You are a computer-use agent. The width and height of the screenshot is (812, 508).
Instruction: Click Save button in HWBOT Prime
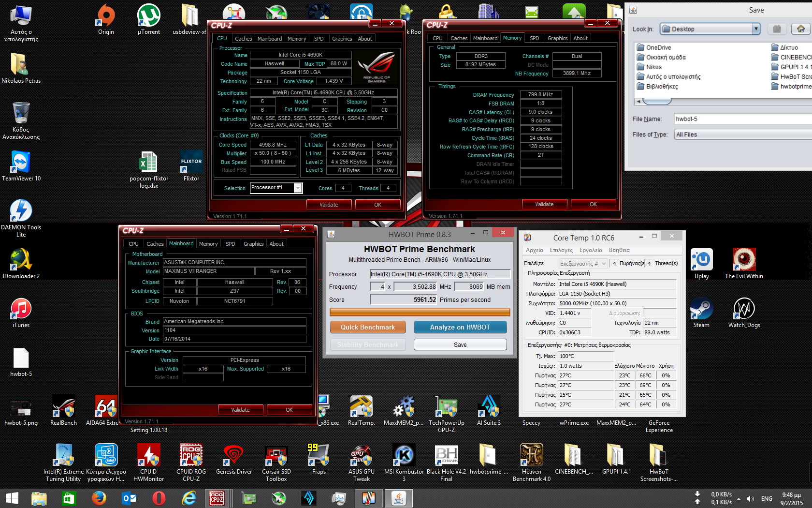pyautogui.click(x=460, y=344)
